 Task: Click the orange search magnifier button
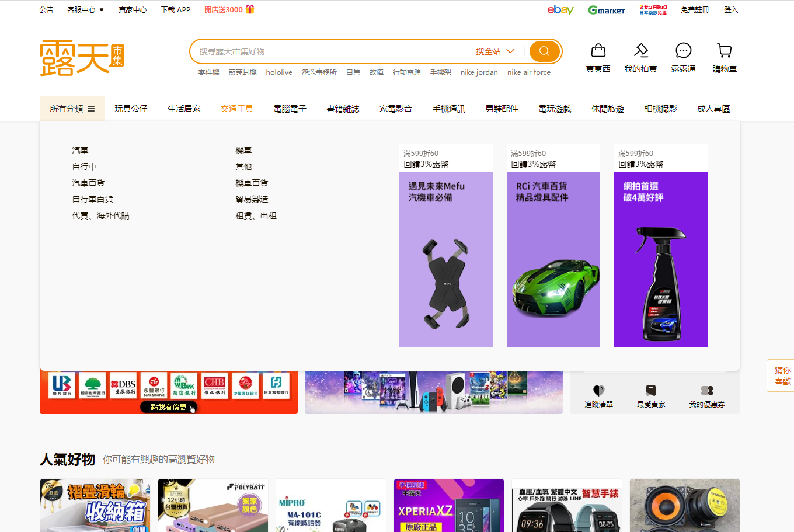[544, 51]
